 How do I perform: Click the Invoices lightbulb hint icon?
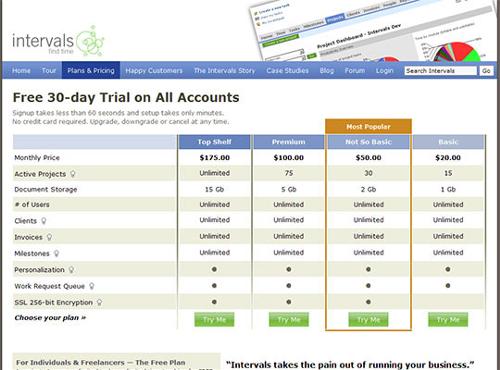(49, 237)
